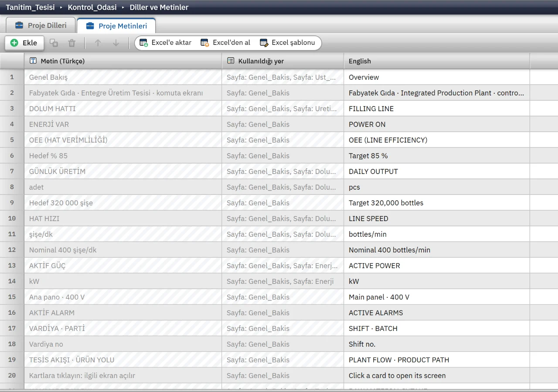Open Kontrol_Odasi breadcrumb link
Viewport: 558px width, 392px height.
[x=92, y=7]
